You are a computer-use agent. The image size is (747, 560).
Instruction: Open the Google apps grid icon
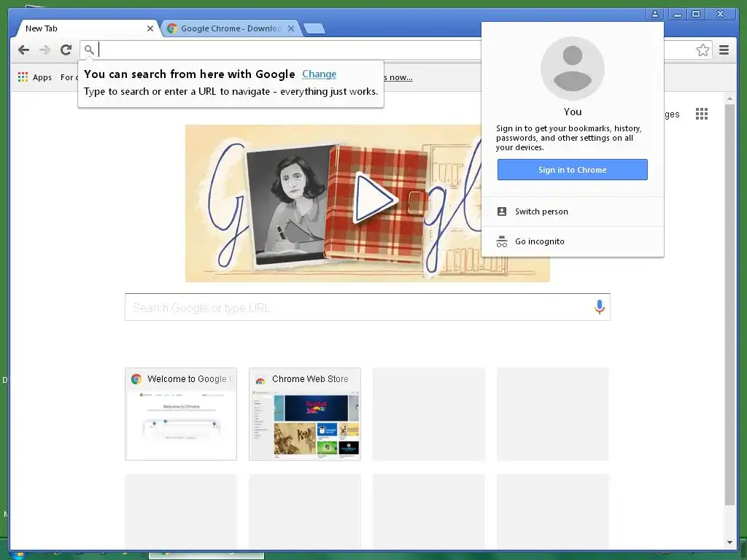tap(701, 114)
